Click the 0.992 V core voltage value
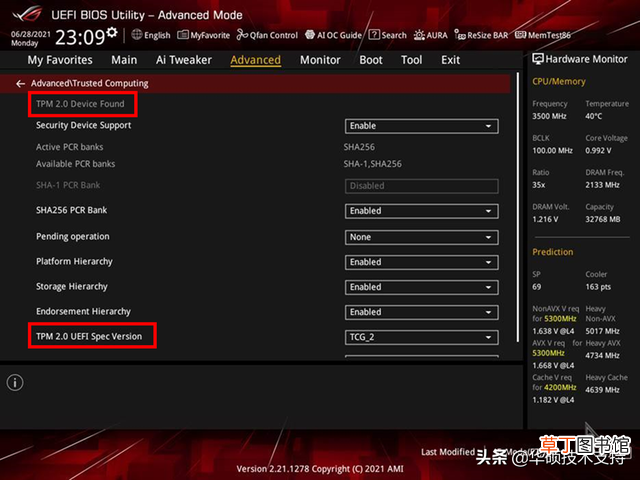Screen dimensions: 640x480 (598, 151)
